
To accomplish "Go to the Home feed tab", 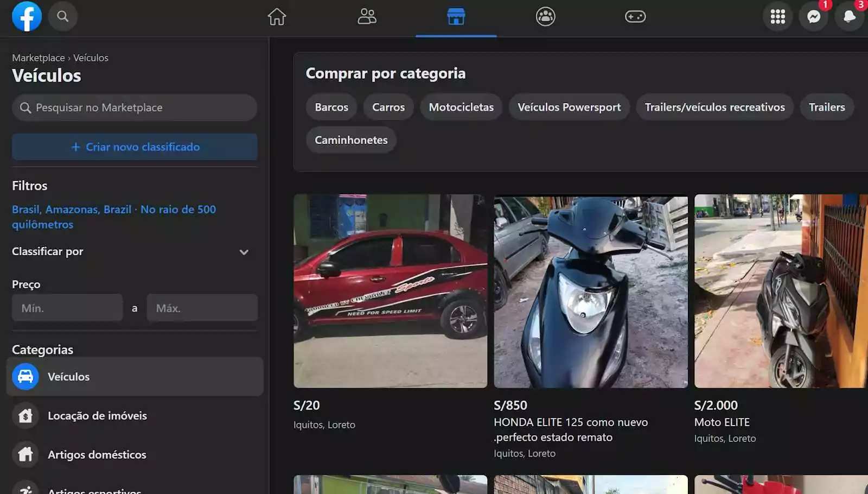I will (277, 17).
